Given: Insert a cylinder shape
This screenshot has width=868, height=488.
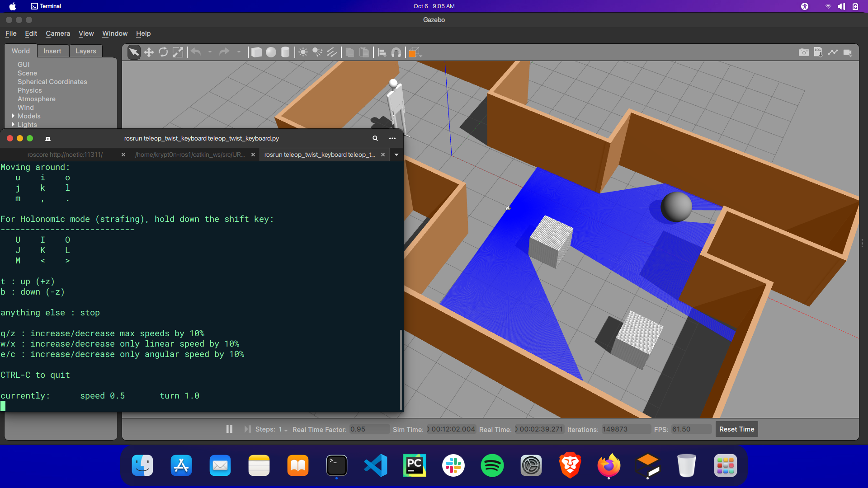Looking at the screenshot, I should (285, 52).
